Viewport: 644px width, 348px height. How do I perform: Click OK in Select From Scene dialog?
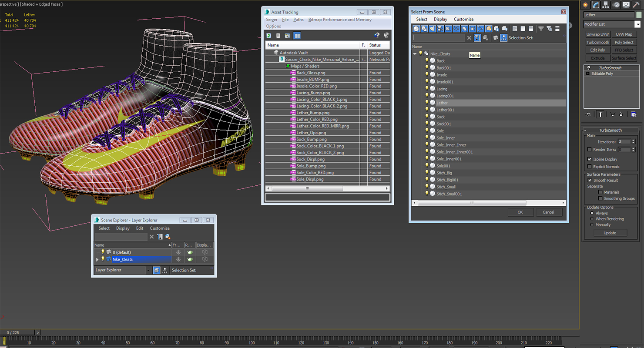click(x=520, y=212)
